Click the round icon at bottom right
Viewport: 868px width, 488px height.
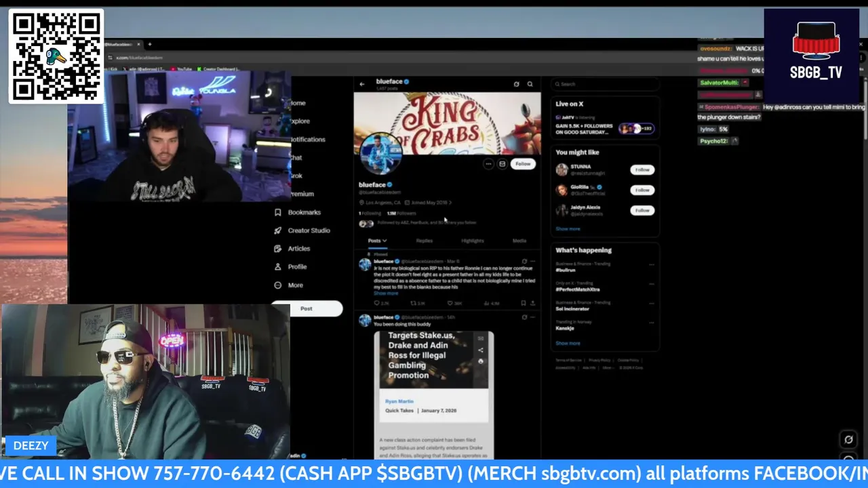848,440
